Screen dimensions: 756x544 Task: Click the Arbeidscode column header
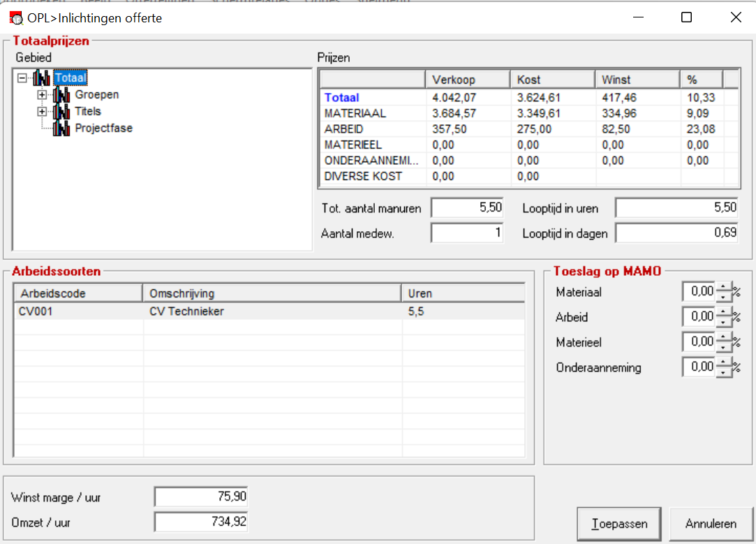pos(78,293)
